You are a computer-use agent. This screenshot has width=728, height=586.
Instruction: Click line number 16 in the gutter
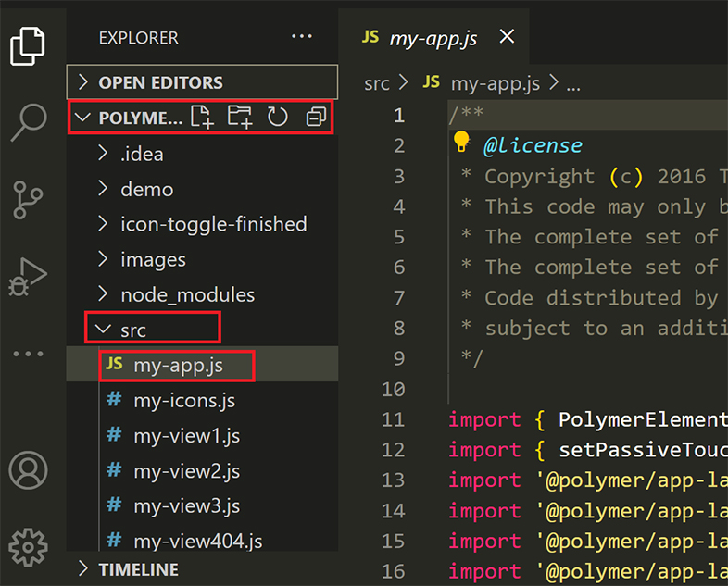coord(393,571)
